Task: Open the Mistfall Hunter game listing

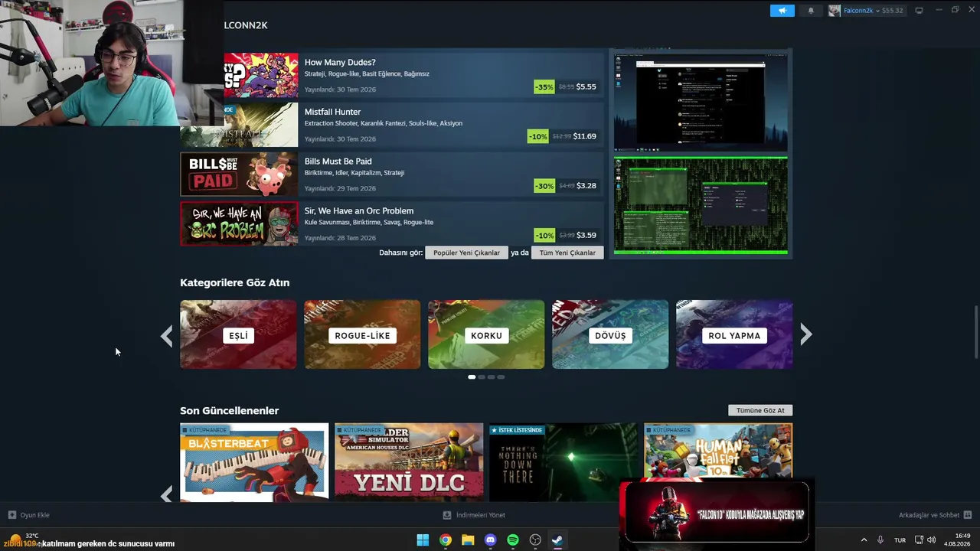Action: (391, 125)
